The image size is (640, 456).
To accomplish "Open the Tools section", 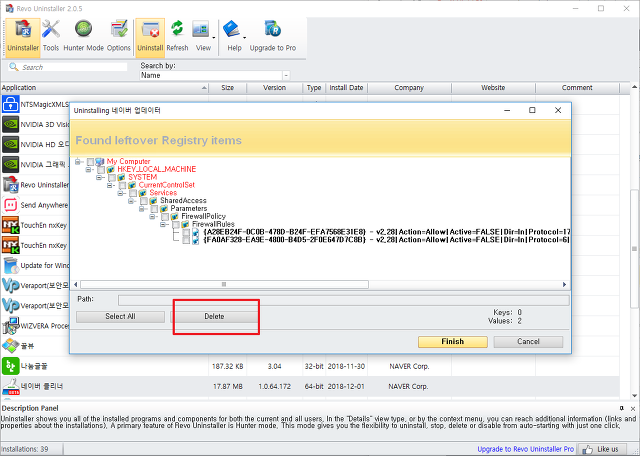I will point(51,37).
